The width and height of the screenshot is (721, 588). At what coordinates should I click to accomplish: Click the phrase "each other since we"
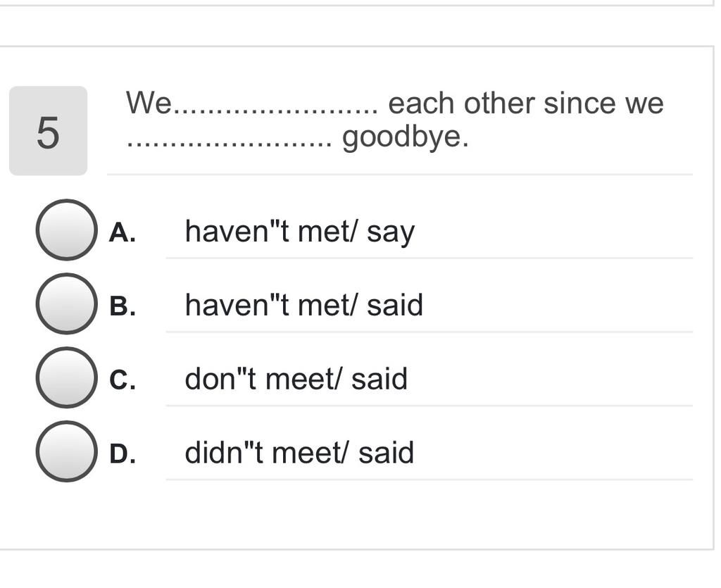526,103
